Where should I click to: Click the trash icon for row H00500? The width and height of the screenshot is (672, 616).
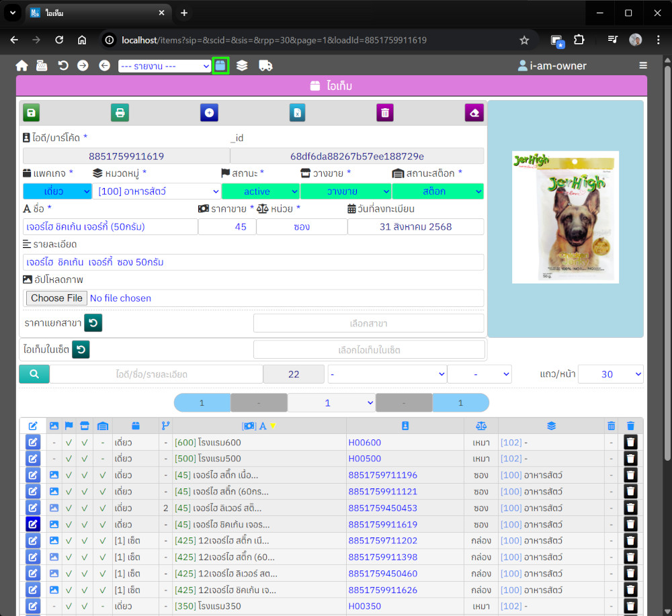coord(630,459)
